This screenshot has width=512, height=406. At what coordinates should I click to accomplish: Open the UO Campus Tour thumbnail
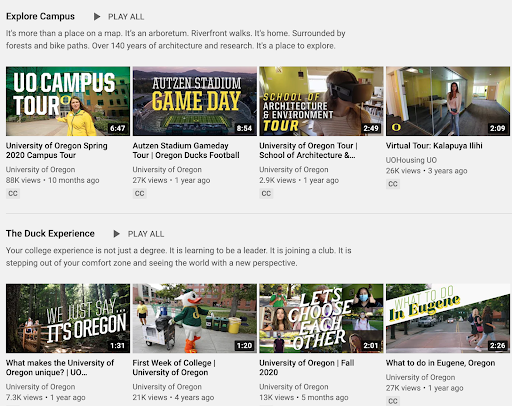pyautogui.click(x=68, y=101)
